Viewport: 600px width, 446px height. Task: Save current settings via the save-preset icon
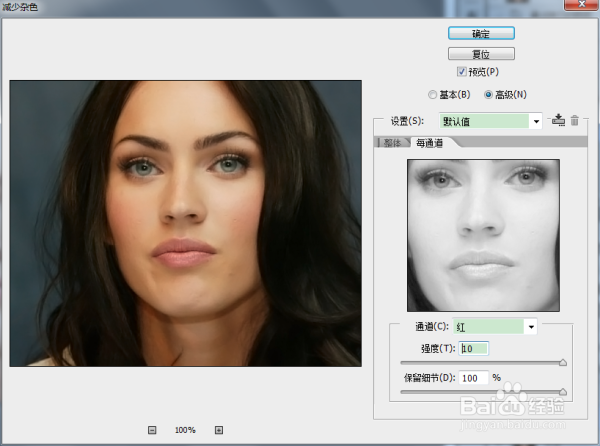[558, 120]
